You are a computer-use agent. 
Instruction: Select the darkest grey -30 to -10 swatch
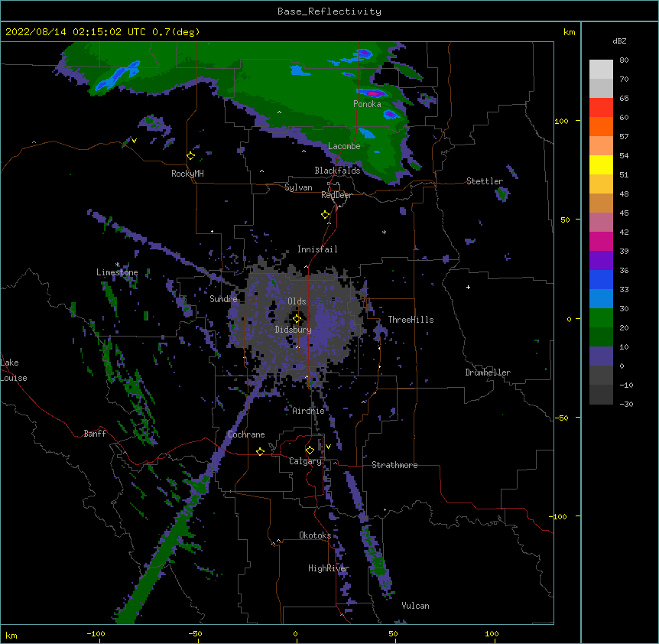[601, 395]
